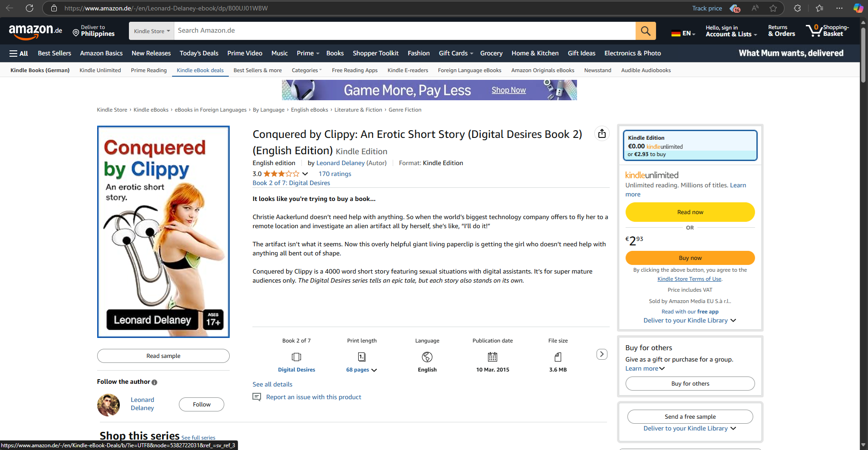Open Kindle Unlimited in subnav
The image size is (868, 450).
click(x=100, y=70)
